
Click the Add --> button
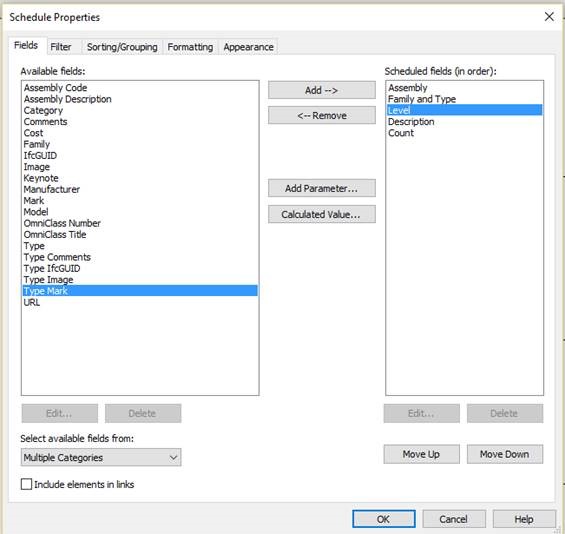(x=321, y=90)
